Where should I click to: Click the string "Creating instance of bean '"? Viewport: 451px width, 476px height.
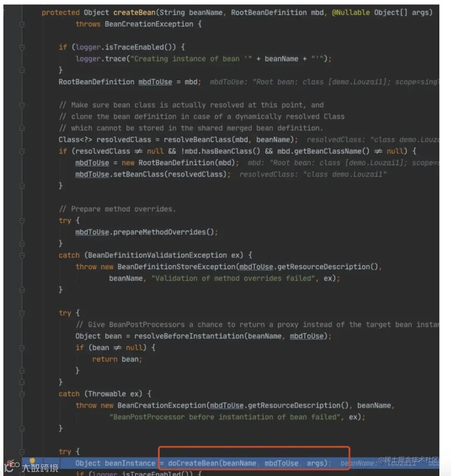coord(191,59)
